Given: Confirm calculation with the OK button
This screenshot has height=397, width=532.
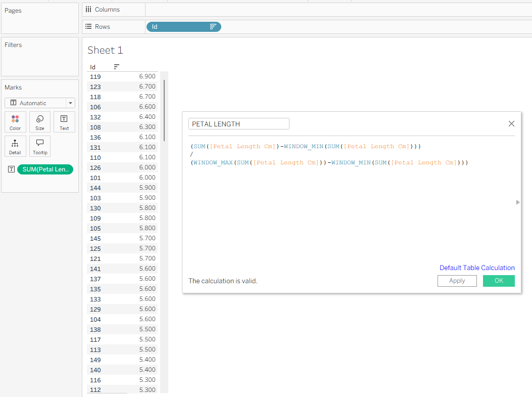Looking at the screenshot, I should pyautogui.click(x=499, y=281).
